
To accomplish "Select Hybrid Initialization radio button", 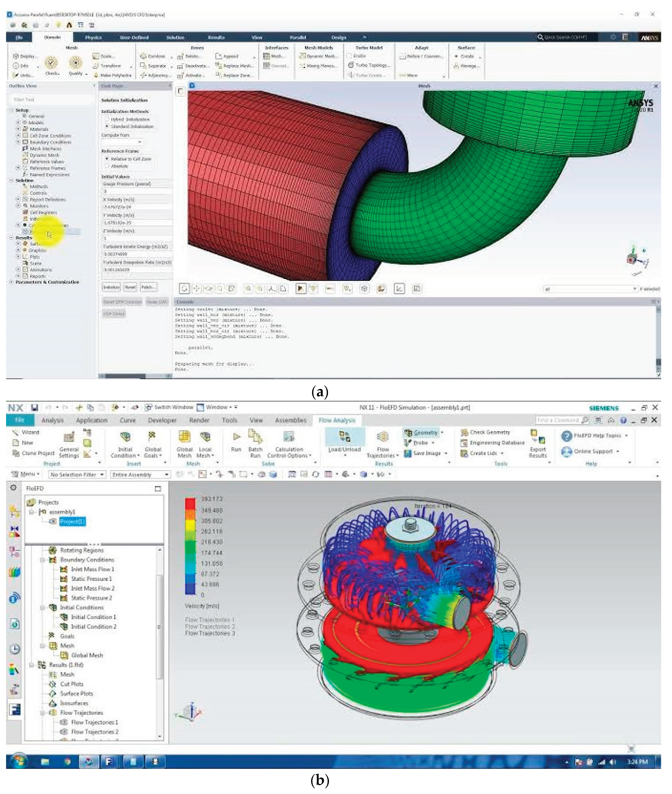I will click(107, 119).
